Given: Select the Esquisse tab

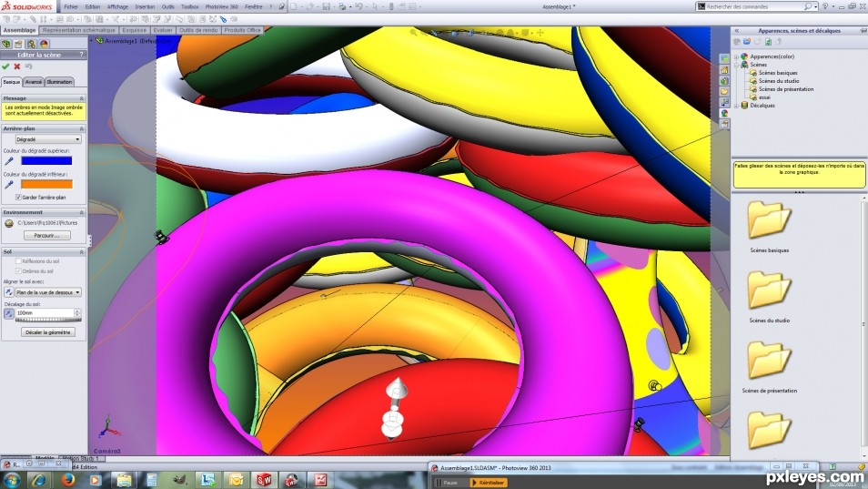Looking at the screenshot, I should [135, 30].
